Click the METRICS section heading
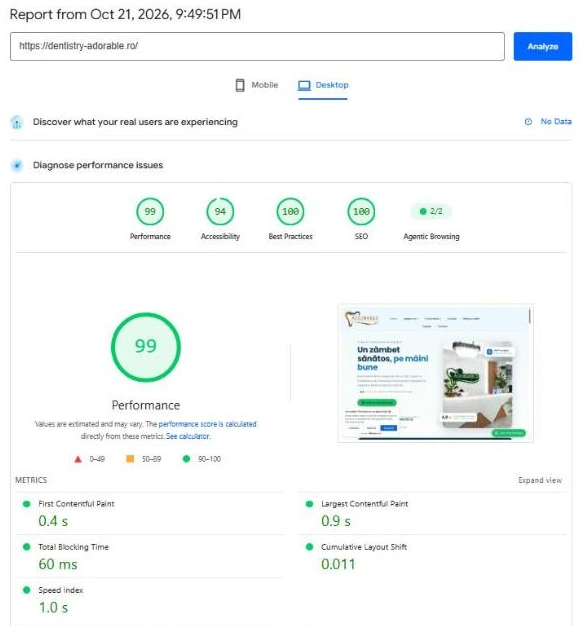This screenshot has height=626, width=582. [31, 480]
